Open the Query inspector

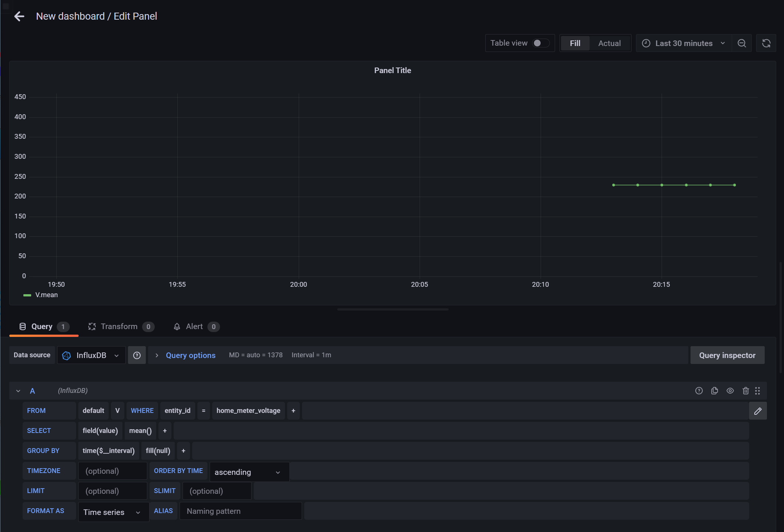pos(727,355)
